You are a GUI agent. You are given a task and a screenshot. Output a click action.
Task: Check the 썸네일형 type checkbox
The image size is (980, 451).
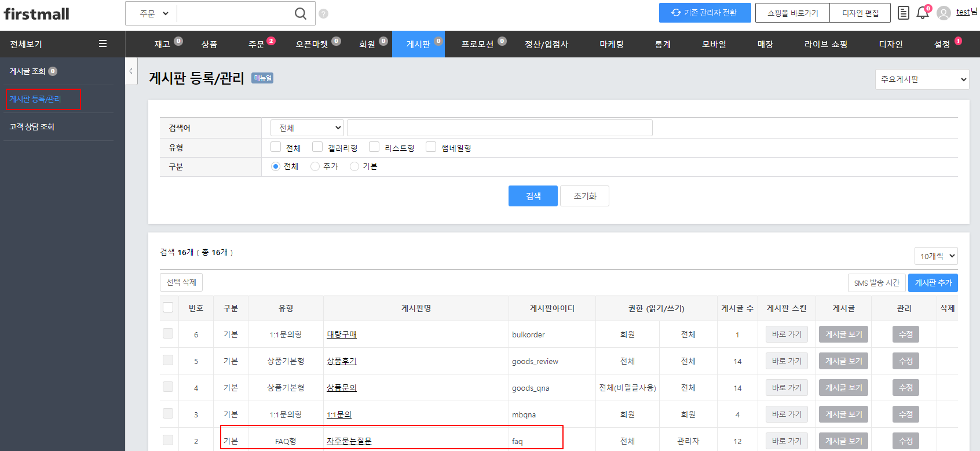click(431, 147)
